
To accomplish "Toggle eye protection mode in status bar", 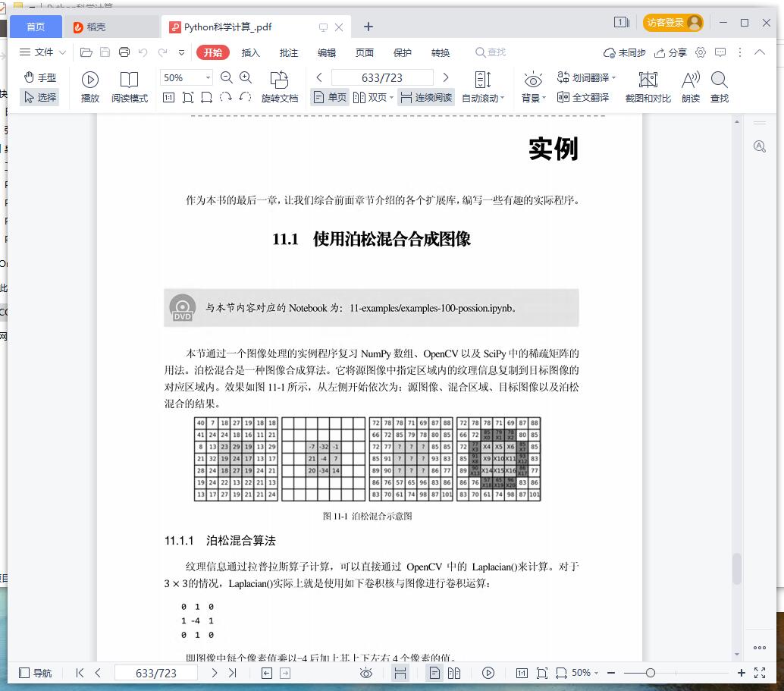I will [x=366, y=673].
